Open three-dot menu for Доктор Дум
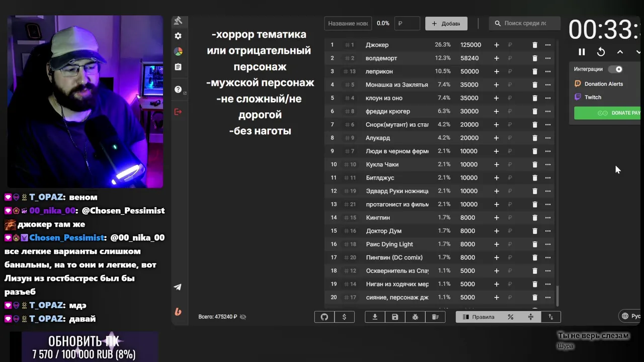The image size is (644, 362). pyautogui.click(x=548, y=231)
